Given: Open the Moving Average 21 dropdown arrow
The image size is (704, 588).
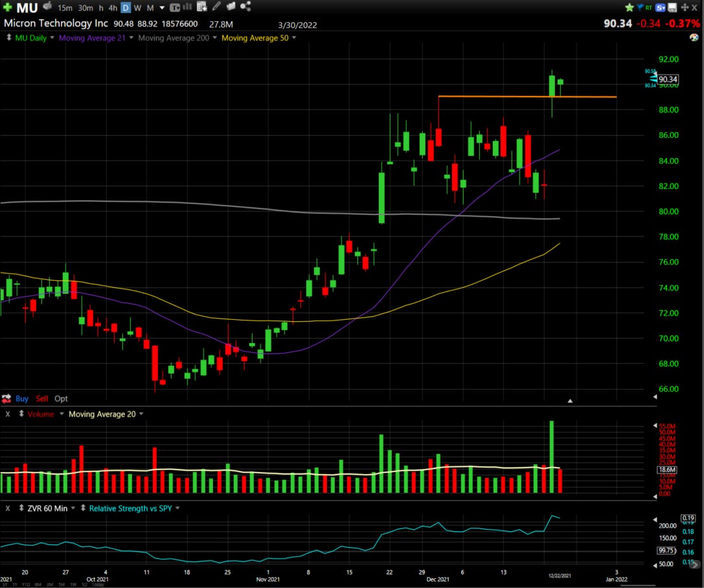Looking at the screenshot, I should (131, 38).
